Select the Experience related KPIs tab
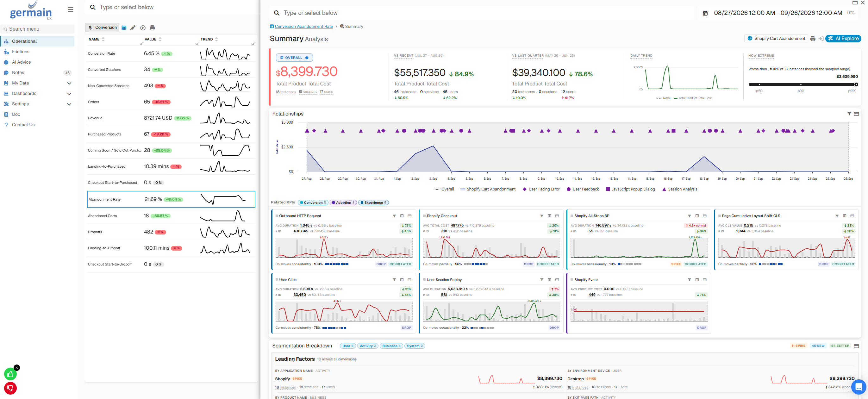The image size is (868, 399). [373, 203]
